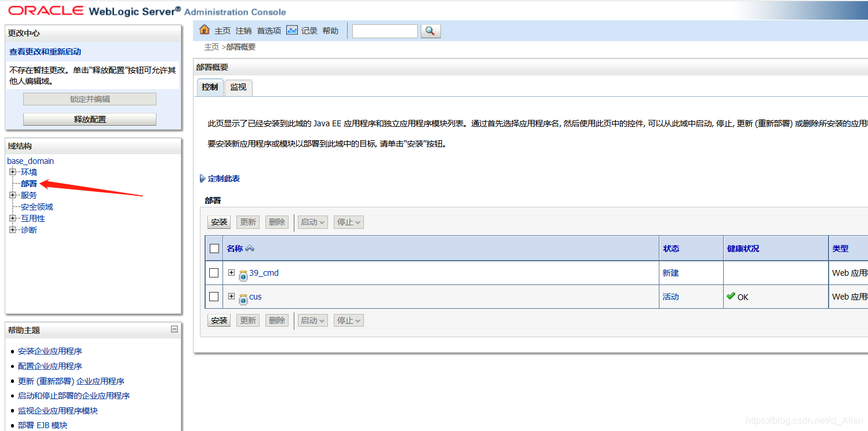Click the 新建 state of 39_cmd
The width and height of the screenshot is (868, 431).
click(x=670, y=273)
